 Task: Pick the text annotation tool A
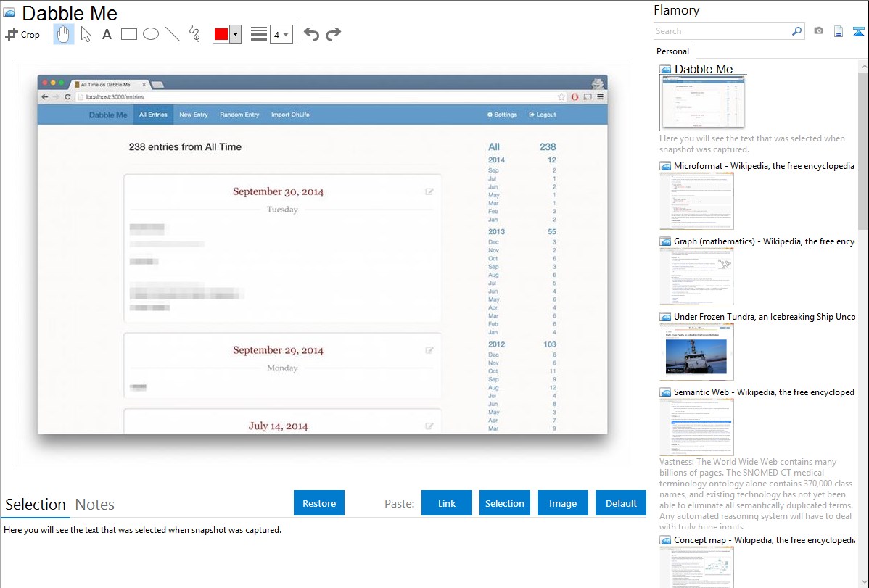pos(107,34)
